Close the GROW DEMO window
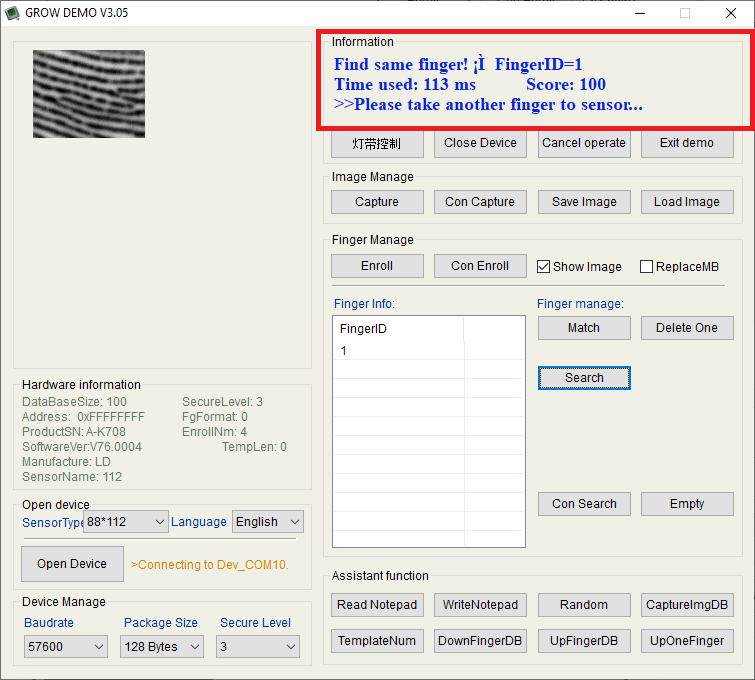The width and height of the screenshot is (755, 680). coord(731,13)
